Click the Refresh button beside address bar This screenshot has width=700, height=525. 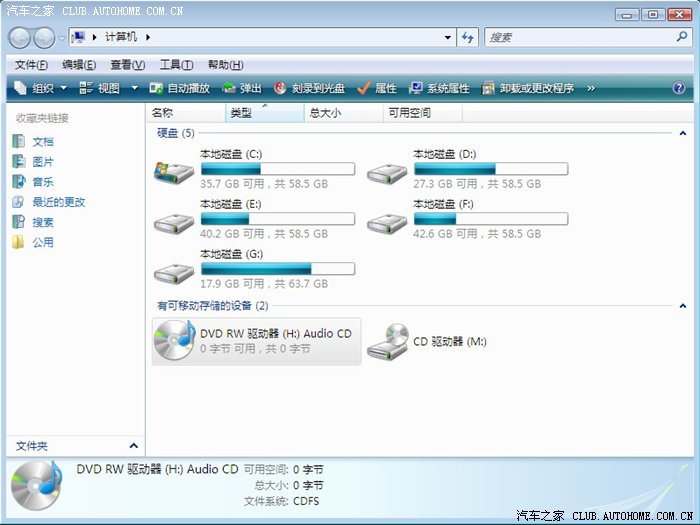(x=467, y=38)
